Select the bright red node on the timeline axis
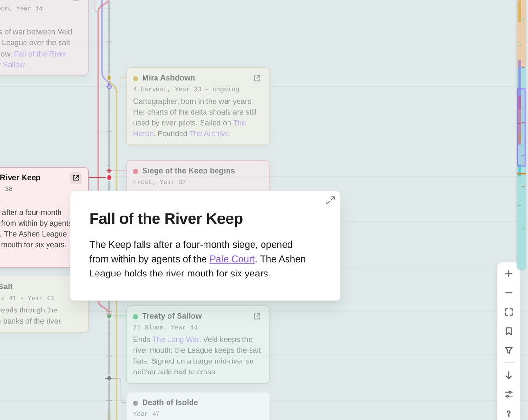 pyautogui.click(x=109, y=178)
